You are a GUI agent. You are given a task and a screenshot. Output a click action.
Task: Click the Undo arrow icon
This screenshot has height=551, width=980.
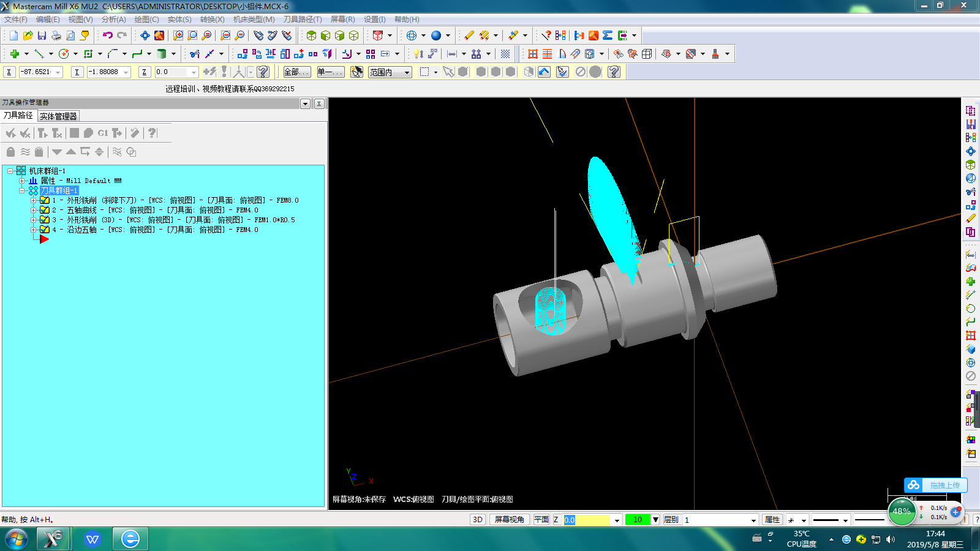(108, 36)
